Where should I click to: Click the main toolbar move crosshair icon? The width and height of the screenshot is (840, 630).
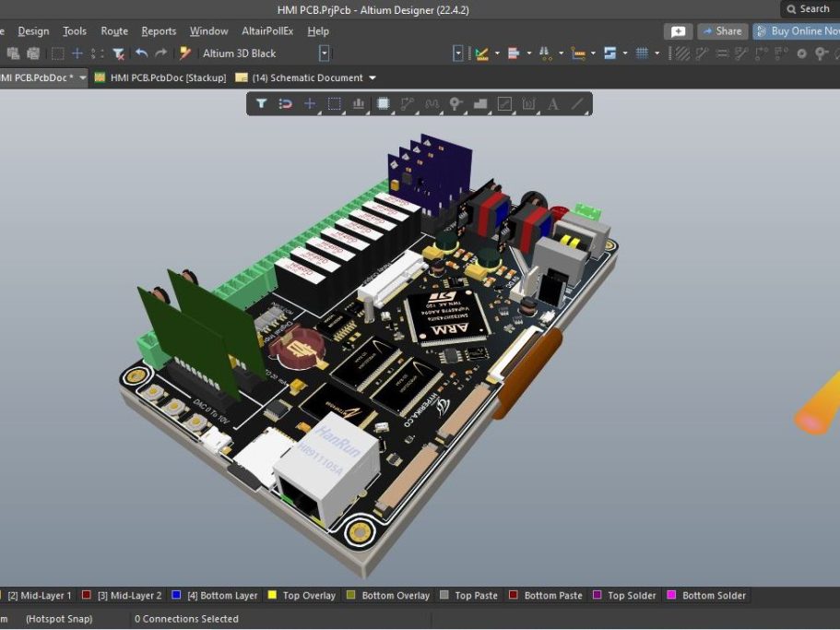pos(77,53)
